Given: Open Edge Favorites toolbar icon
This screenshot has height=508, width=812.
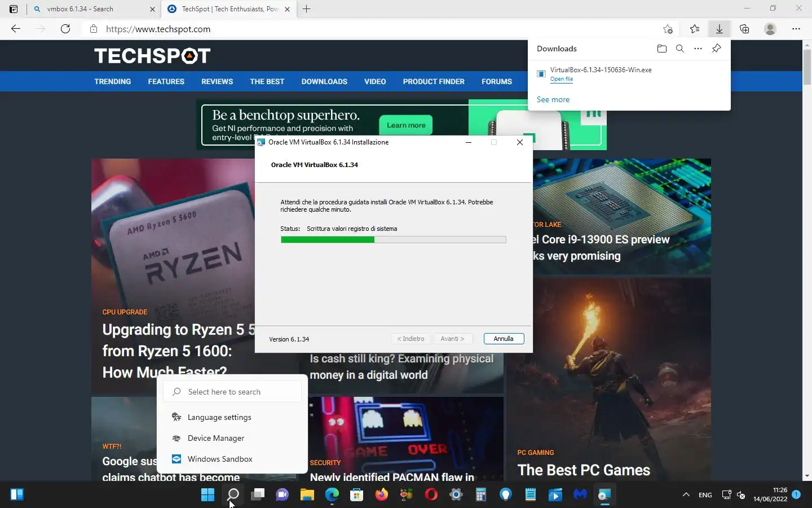Looking at the screenshot, I should tap(695, 29).
